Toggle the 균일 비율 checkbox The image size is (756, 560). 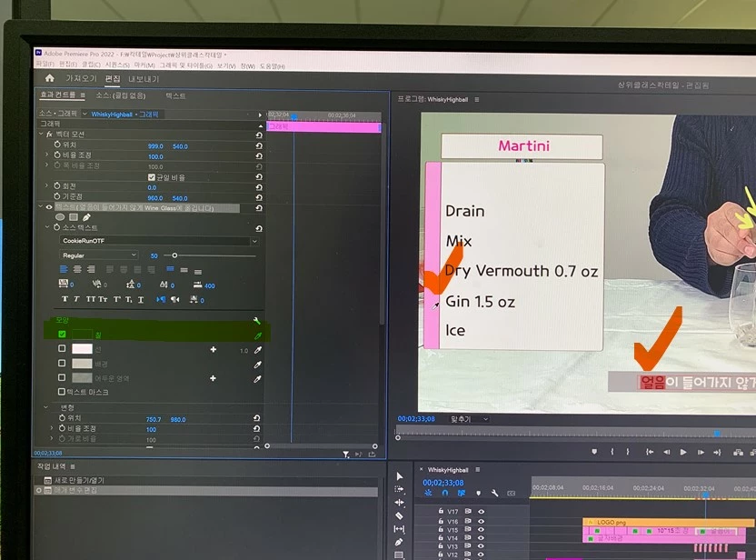point(152,177)
